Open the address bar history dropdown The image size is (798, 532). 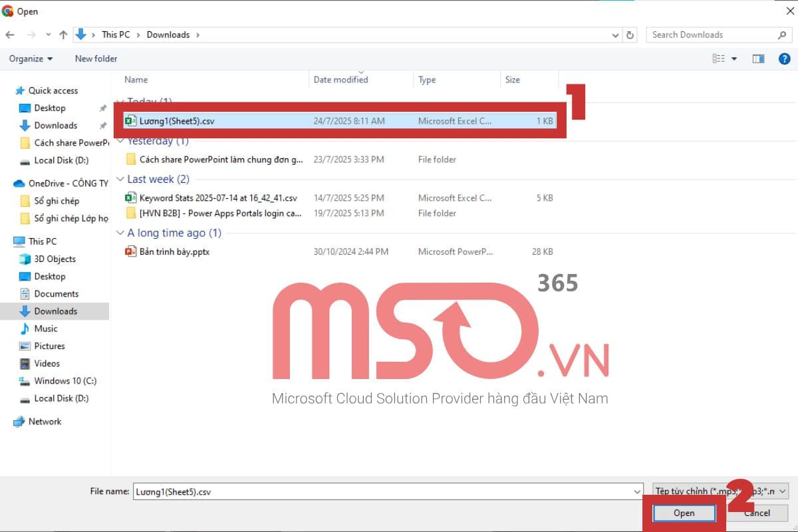pyautogui.click(x=616, y=35)
